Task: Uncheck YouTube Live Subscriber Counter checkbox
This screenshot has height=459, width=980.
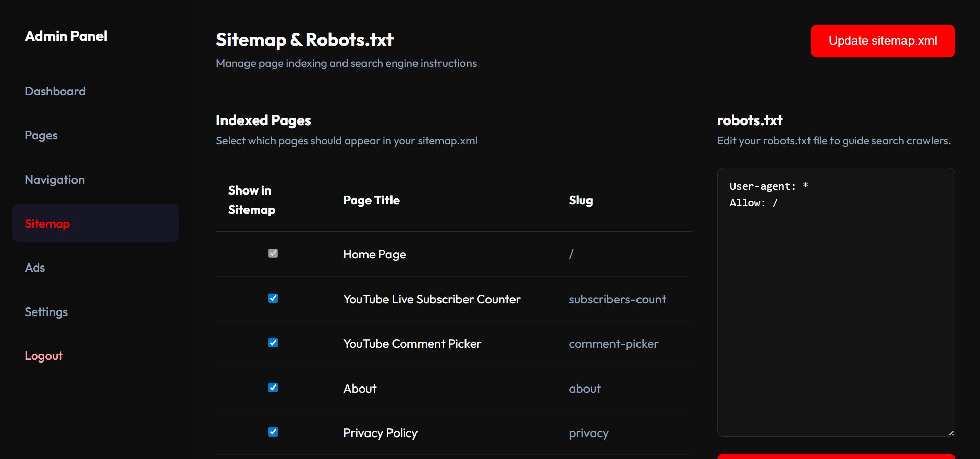Action: [x=273, y=298]
